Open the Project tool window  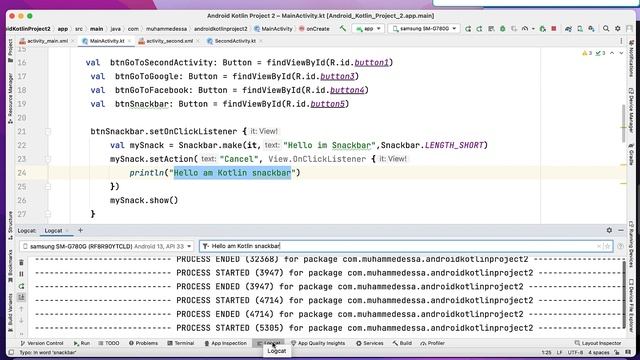[x=10, y=51]
